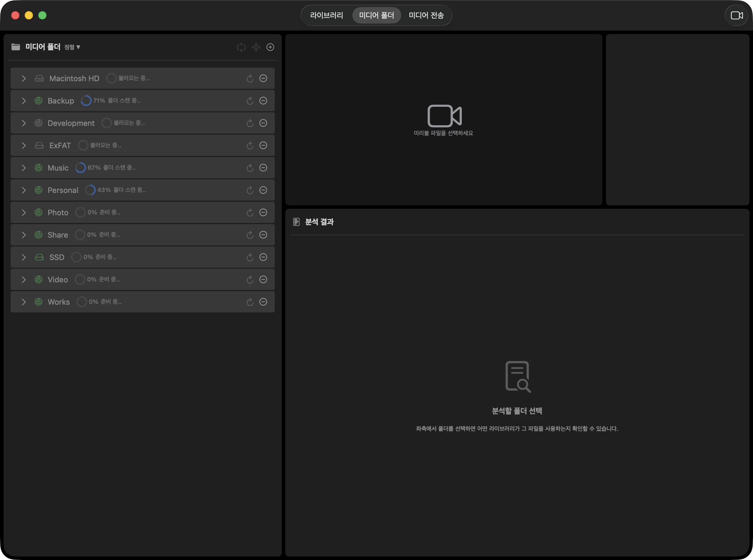
Task: Refresh the Backup folder scan
Action: point(250,101)
